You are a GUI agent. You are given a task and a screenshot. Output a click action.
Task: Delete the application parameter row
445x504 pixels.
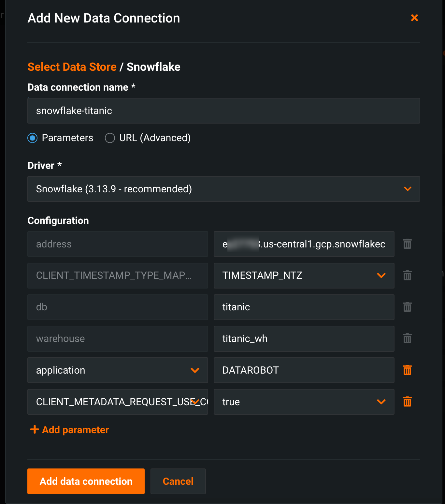coord(407,370)
